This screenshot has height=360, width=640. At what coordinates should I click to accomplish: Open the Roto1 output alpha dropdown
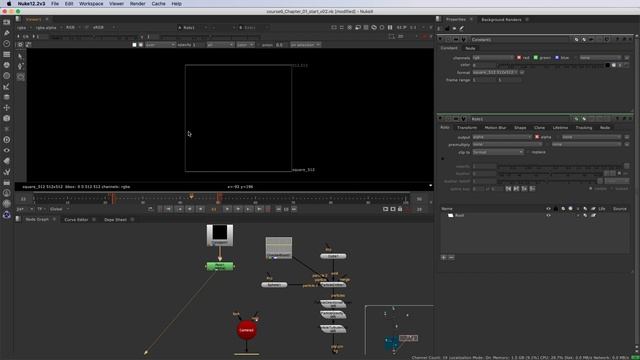tap(502, 137)
